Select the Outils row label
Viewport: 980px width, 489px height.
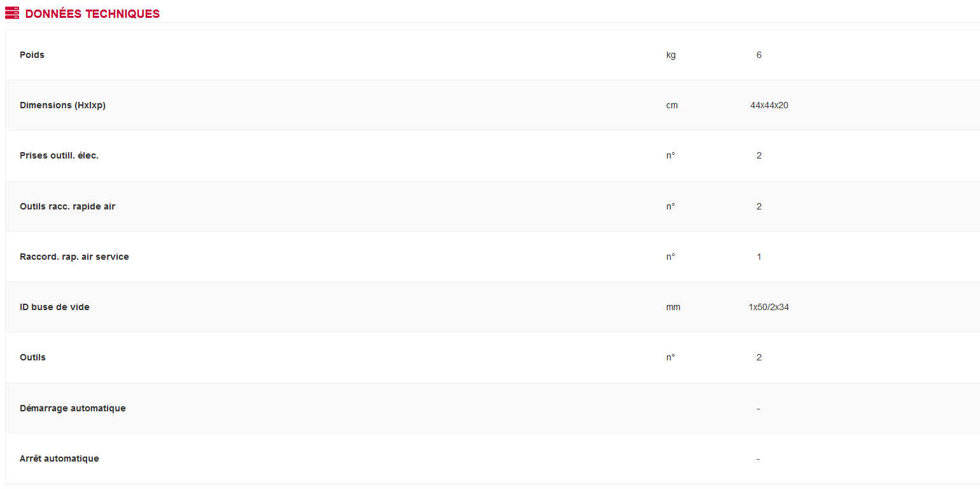coord(32,357)
